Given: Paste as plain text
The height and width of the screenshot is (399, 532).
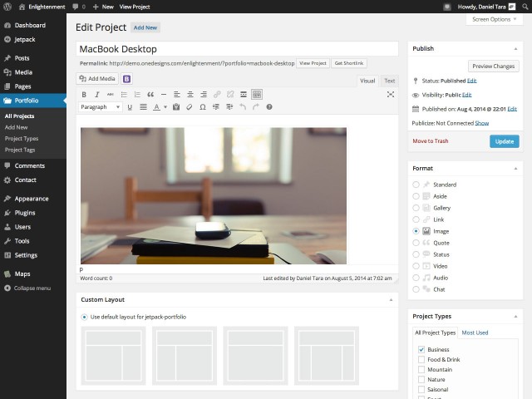Looking at the screenshot, I should click(x=176, y=107).
